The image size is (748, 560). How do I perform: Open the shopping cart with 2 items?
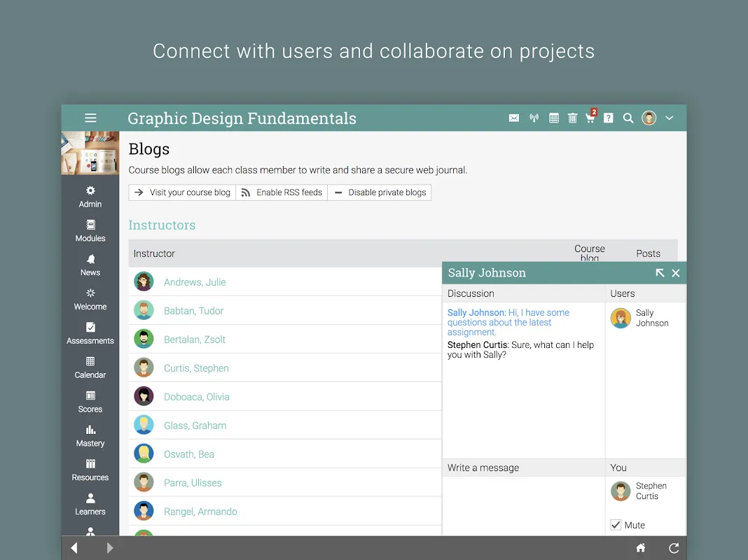click(x=590, y=118)
